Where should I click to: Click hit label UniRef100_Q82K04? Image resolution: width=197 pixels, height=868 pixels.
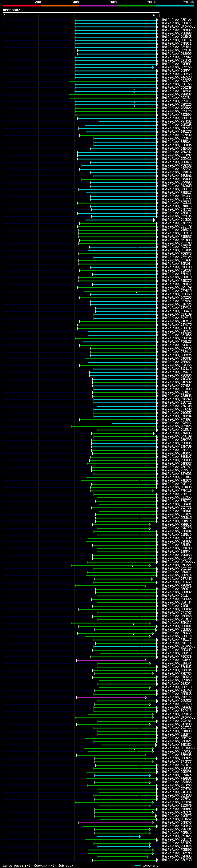coord(177,802)
